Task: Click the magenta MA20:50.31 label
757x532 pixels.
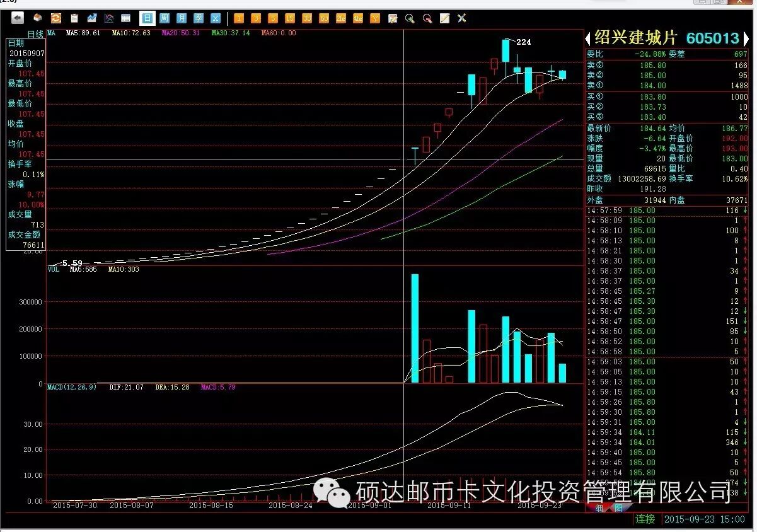Action: point(181,33)
